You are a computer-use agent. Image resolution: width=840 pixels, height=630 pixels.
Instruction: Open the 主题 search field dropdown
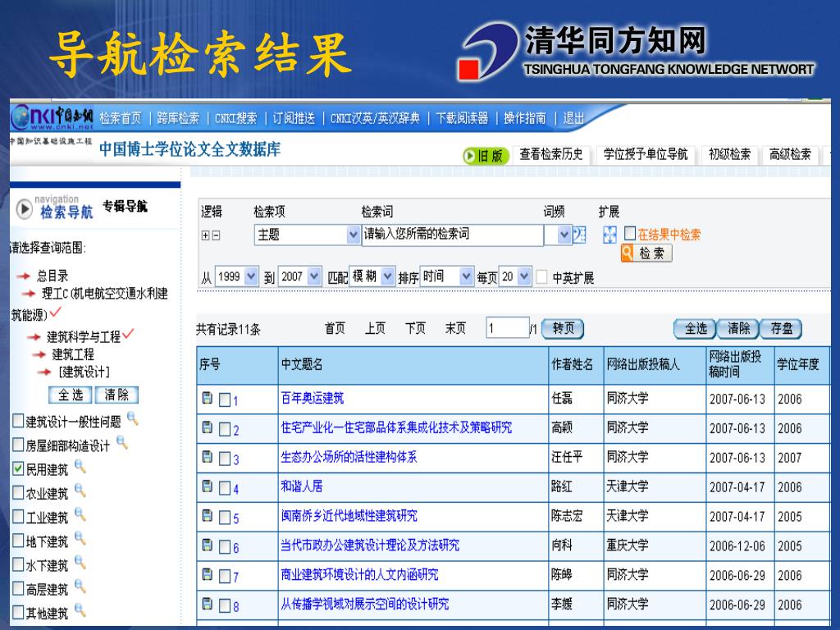[x=353, y=235]
